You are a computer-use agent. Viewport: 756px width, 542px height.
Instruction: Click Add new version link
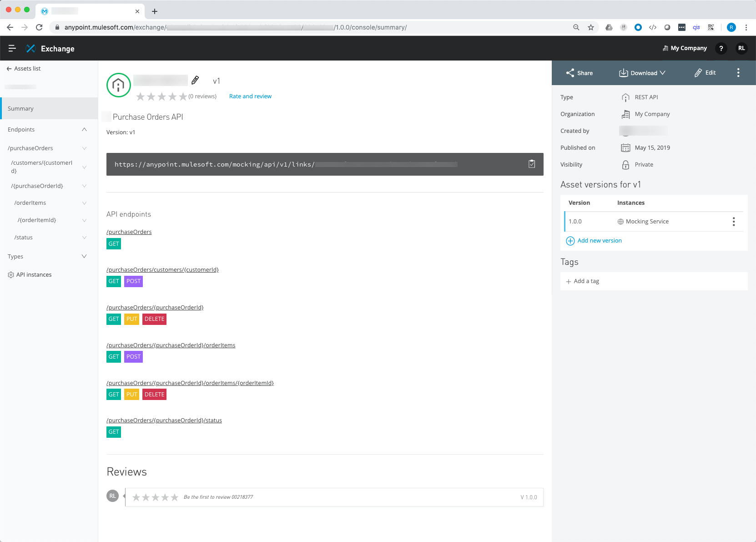(599, 241)
